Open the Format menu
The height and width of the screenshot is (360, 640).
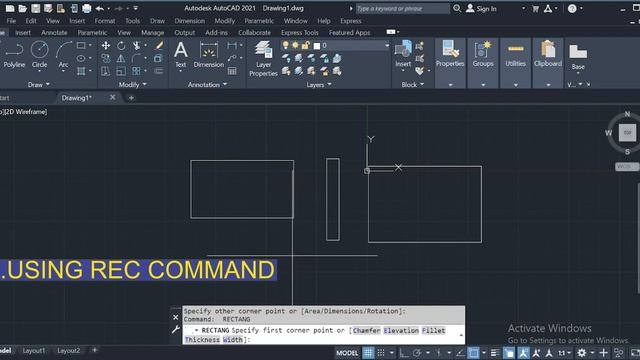pyautogui.click(x=105, y=21)
